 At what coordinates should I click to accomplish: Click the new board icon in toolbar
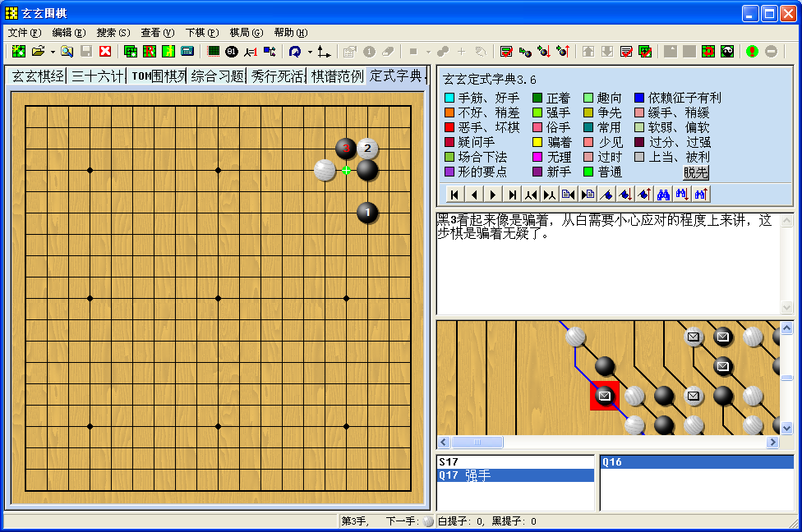[x=18, y=51]
